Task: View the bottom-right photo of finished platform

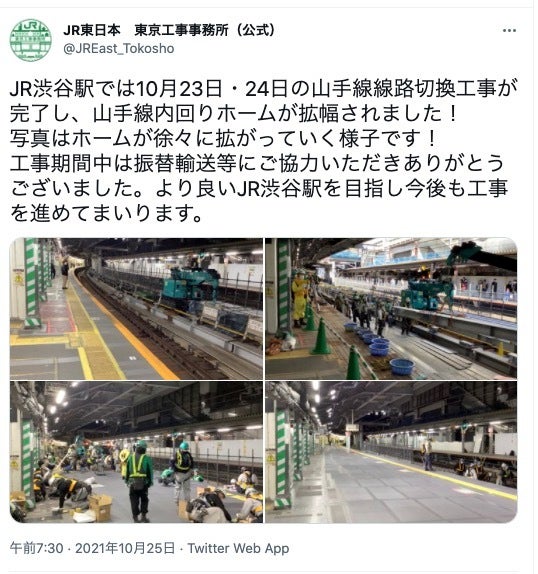Action: point(391,452)
